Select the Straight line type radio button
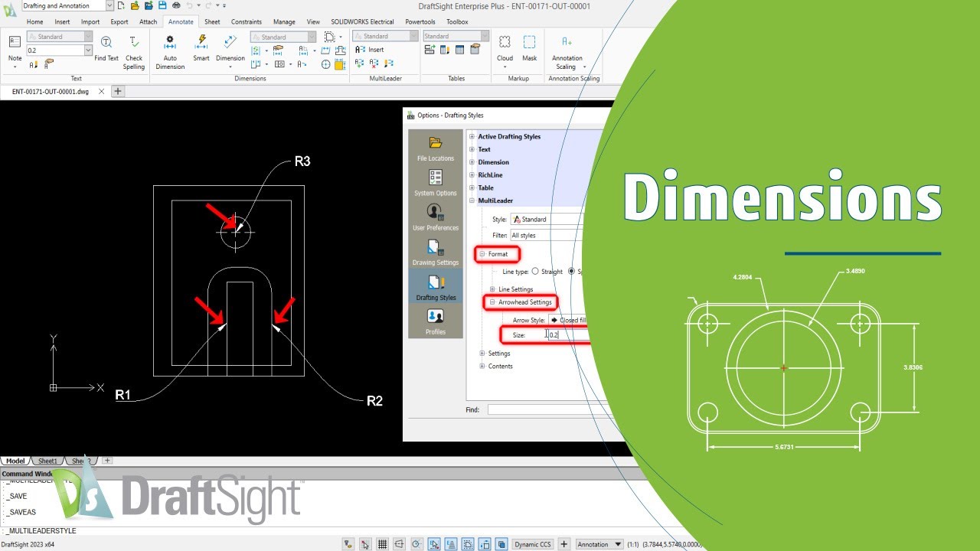 [535, 272]
